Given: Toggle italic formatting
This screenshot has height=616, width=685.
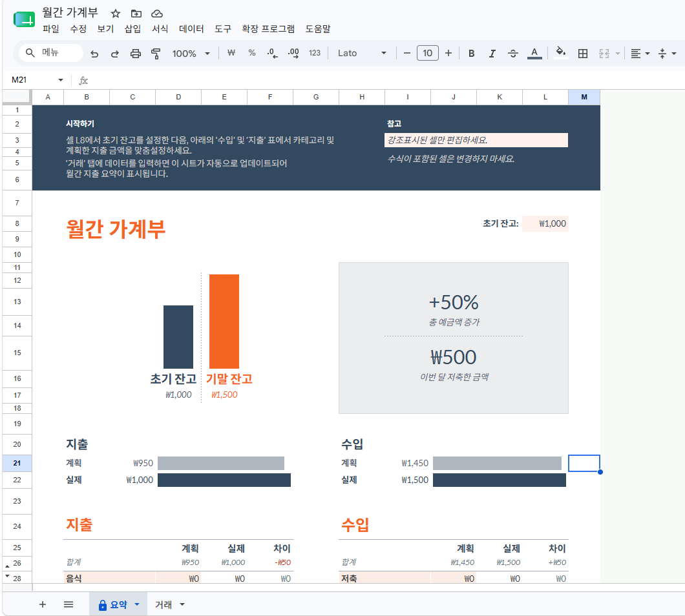Looking at the screenshot, I should point(492,53).
